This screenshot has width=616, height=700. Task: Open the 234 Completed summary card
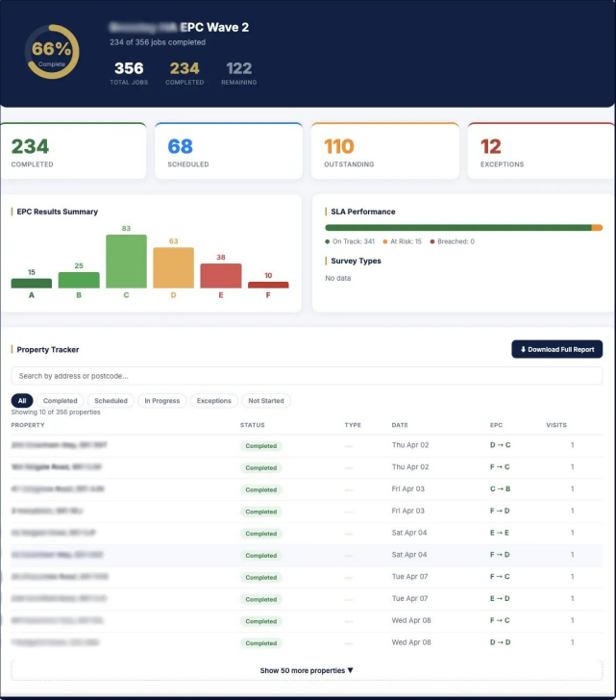(x=74, y=151)
